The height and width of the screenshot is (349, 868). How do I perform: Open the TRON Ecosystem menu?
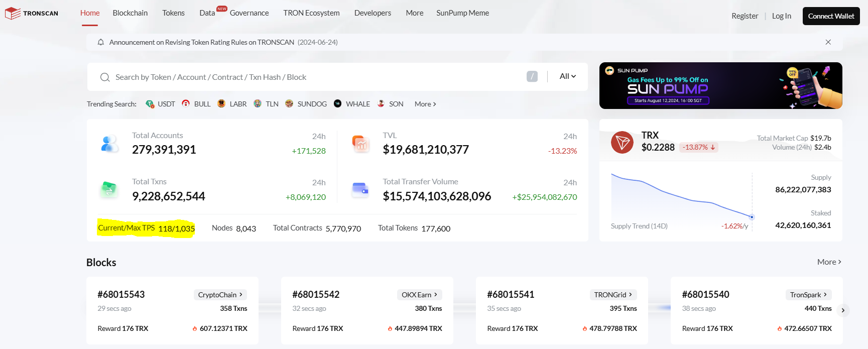tap(311, 13)
